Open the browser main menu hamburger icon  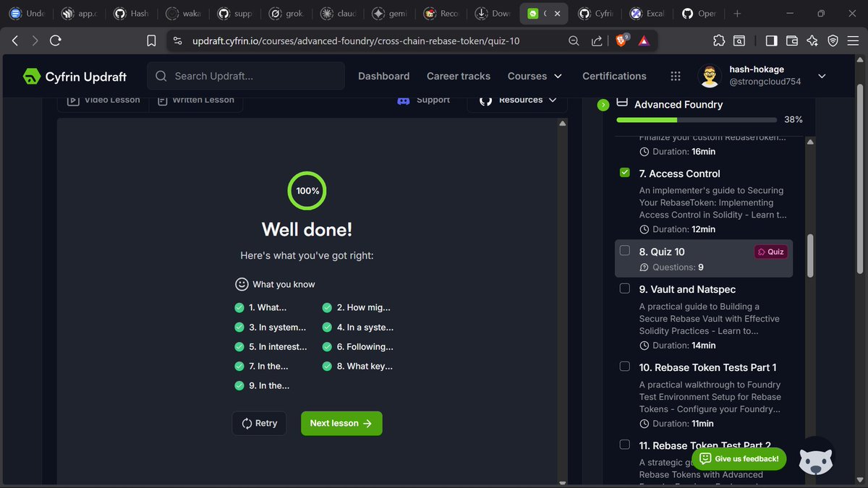[x=853, y=41]
